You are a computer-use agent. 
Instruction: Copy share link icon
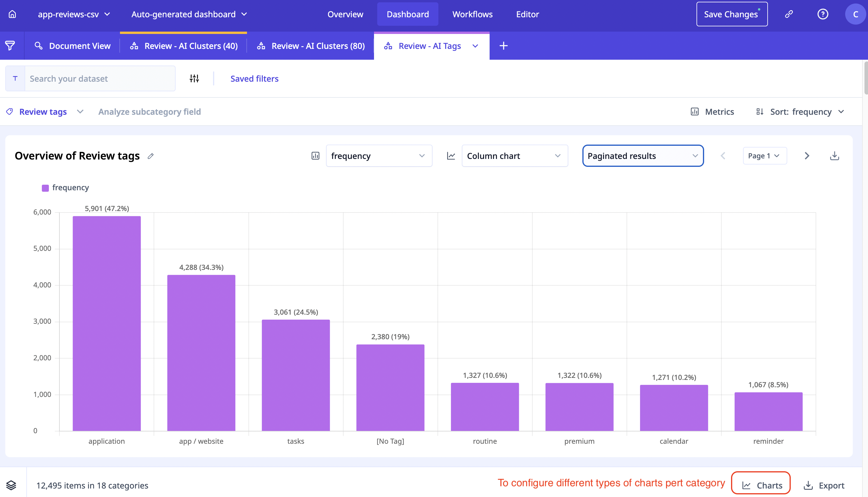coord(789,14)
